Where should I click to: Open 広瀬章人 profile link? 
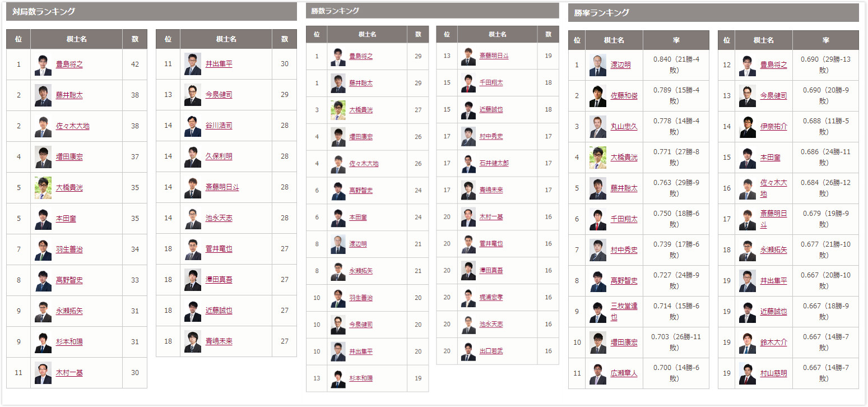point(624,373)
